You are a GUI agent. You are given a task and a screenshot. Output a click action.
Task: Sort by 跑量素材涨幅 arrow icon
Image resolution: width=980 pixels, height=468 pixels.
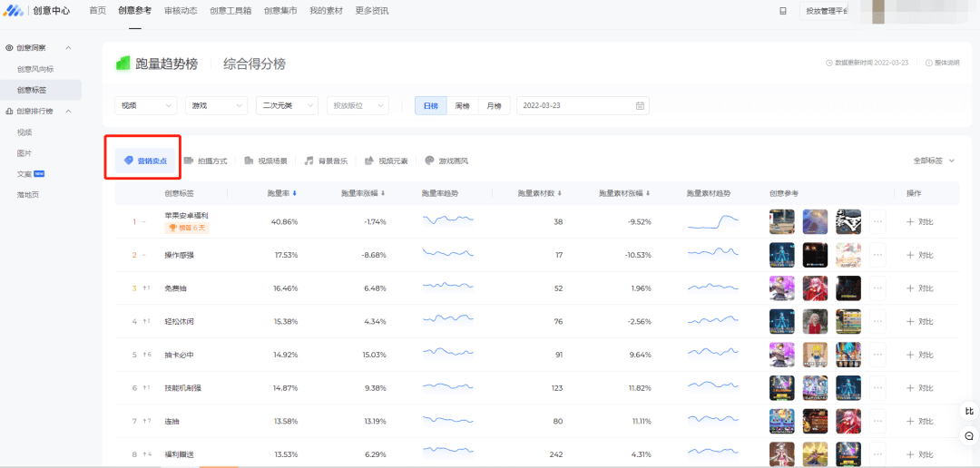(x=650, y=194)
